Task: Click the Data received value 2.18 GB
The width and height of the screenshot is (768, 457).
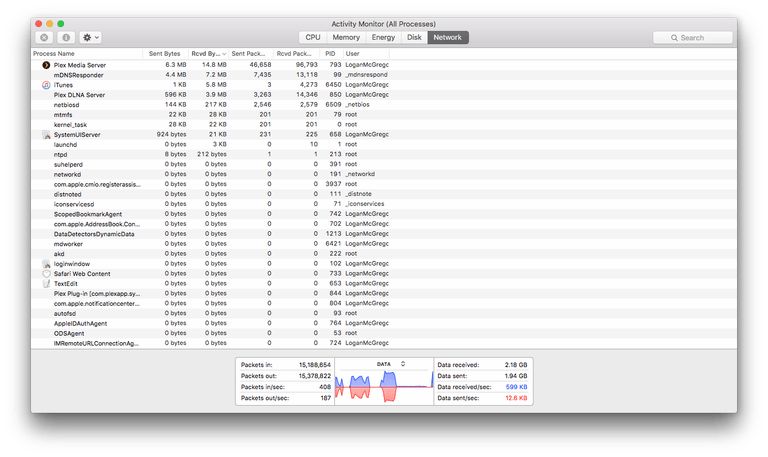Action: coord(516,365)
